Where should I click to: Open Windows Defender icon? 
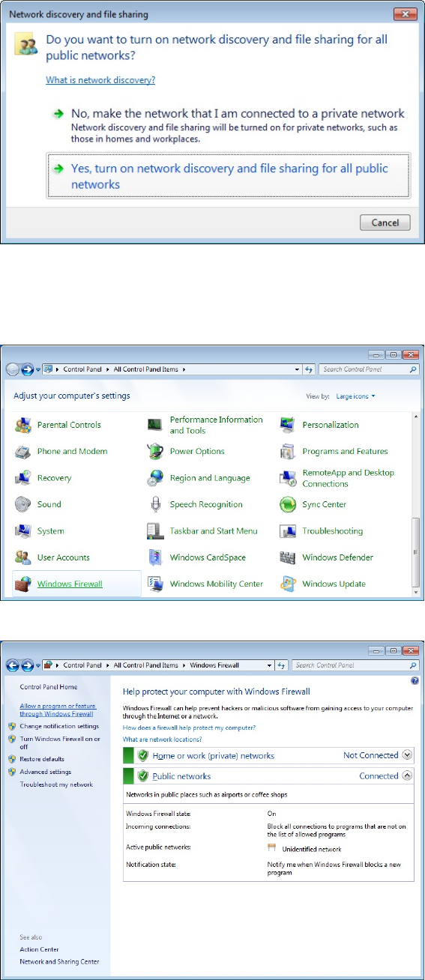(x=289, y=557)
